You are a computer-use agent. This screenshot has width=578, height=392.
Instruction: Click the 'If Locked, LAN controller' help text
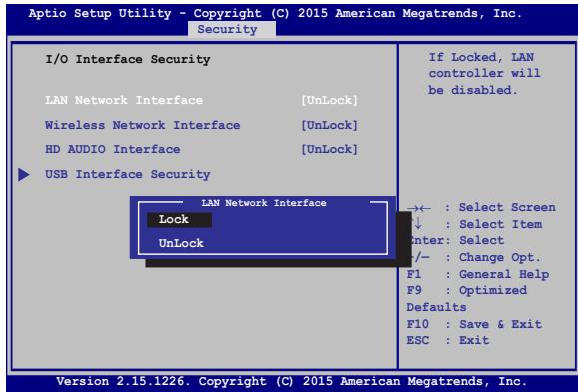pyautogui.click(x=484, y=74)
